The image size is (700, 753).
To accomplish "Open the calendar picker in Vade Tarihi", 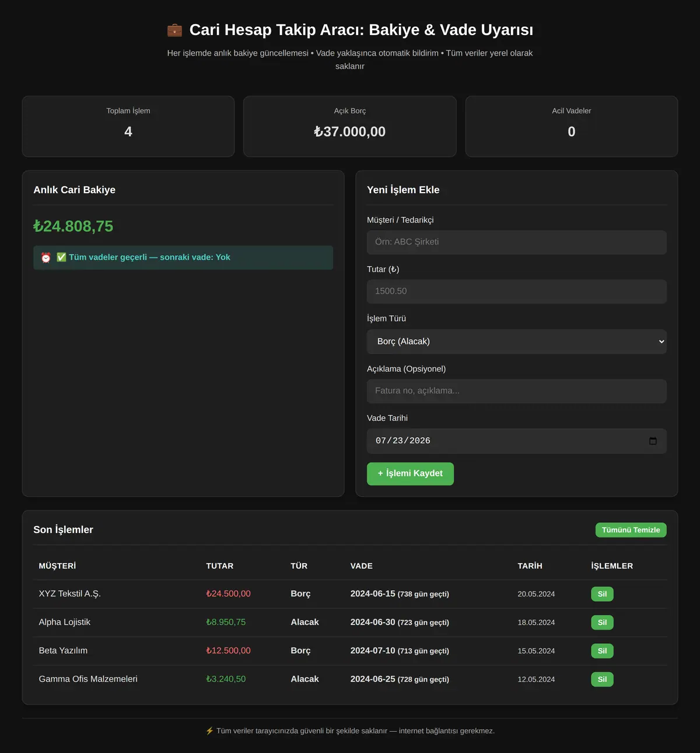I will point(653,441).
